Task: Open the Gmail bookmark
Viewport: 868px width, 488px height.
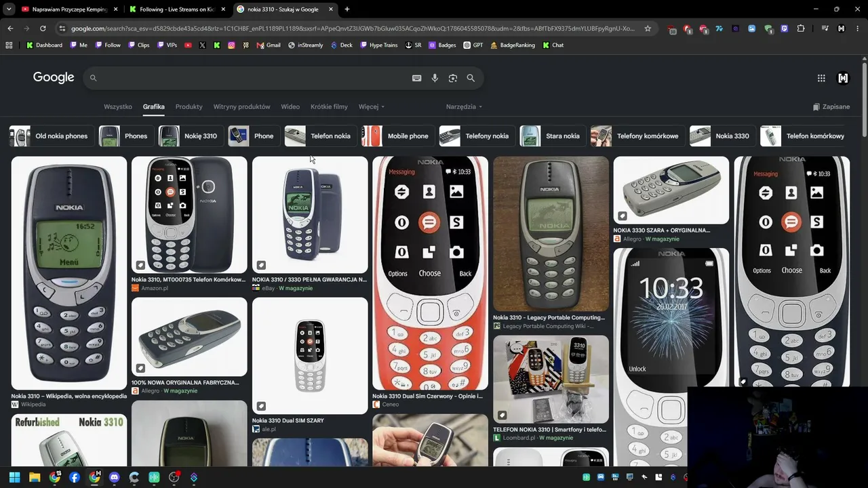Action: pos(269,45)
